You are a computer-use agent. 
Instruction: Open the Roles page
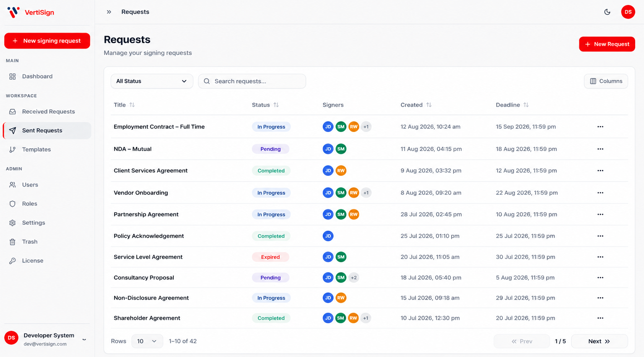[x=47, y=204]
